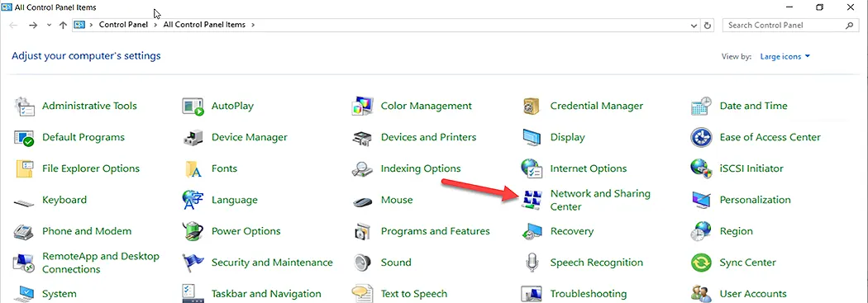Refresh the Control Panel view
This screenshot has width=868, height=303.
(708, 26)
